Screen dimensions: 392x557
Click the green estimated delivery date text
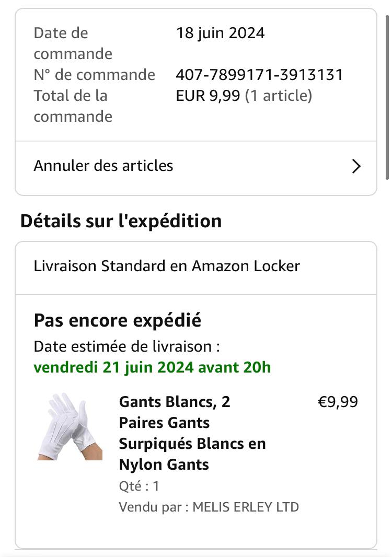pos(152,367)
